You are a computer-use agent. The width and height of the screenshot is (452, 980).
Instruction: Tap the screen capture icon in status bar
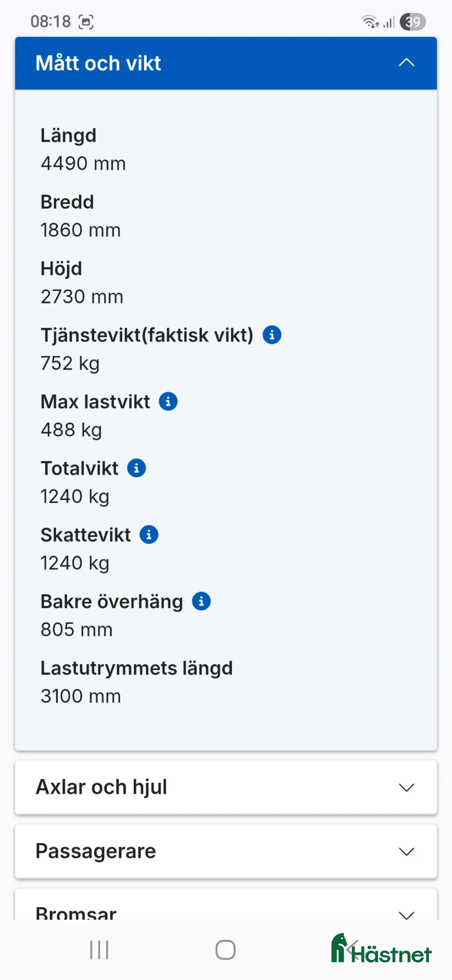pyautogui.click(x=87, y=21)
